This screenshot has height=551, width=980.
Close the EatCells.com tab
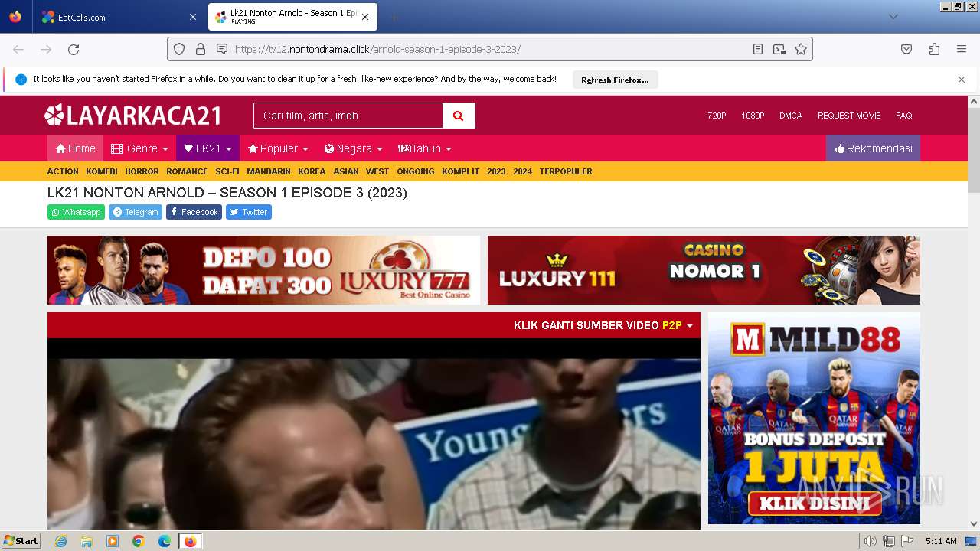pos(192,17)
